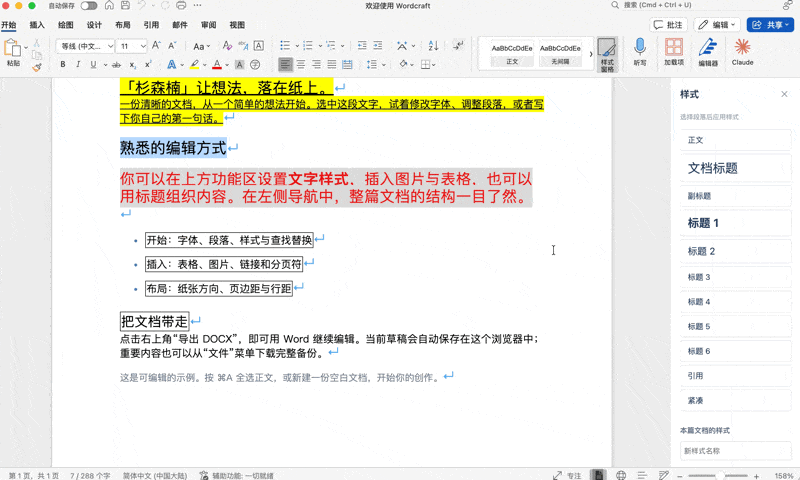This screenshot has width=800, height=480.
Task: Open the Change Case Aa dropdown
Action: pos(202,46)
